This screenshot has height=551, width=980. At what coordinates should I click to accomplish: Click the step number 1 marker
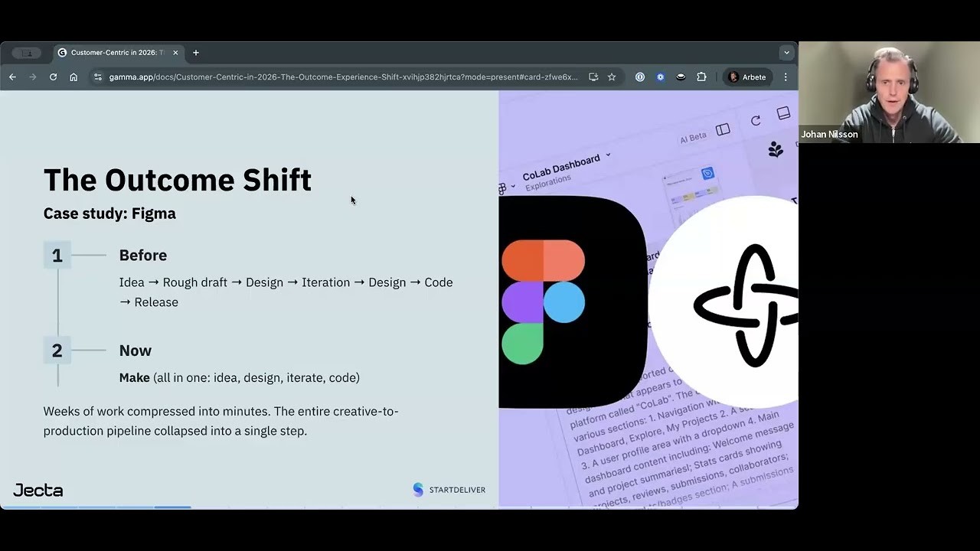(x=57, y=256)
